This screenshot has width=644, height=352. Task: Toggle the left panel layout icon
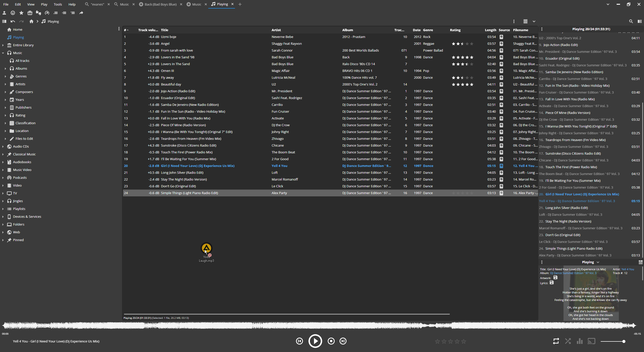coord(4,21)
